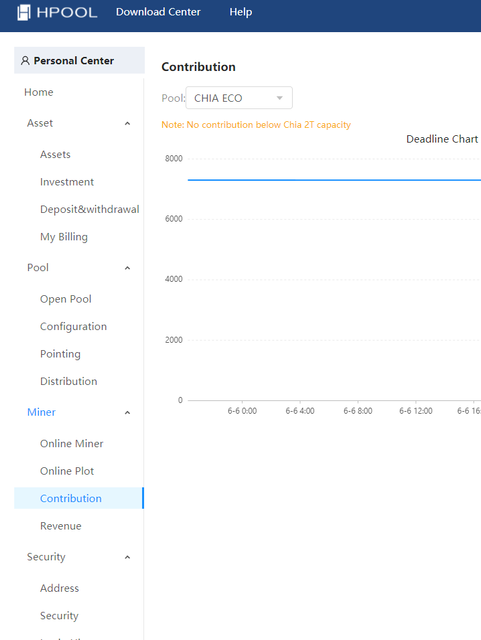Open Download Center in the top bar
The width and height of the screenshot is (481, 640).
click(x=158, y=12)
